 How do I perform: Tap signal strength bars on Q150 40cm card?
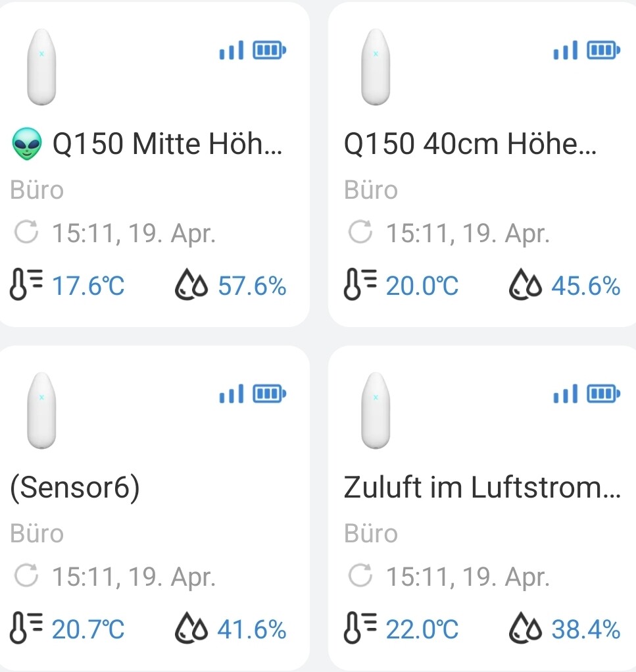[564, 50]
